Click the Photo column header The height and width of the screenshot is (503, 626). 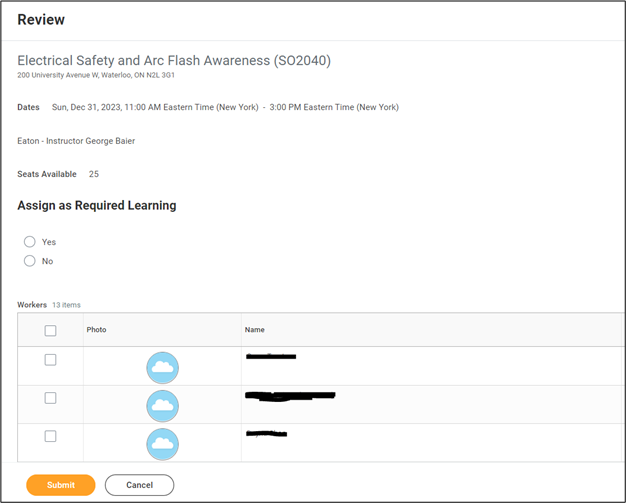[x=96, y=330]
